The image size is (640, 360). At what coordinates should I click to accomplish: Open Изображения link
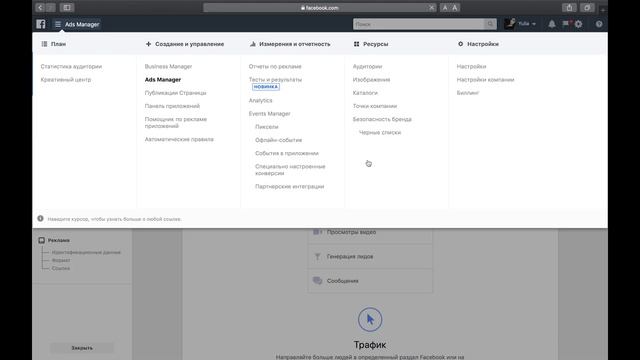pos(371,80)
